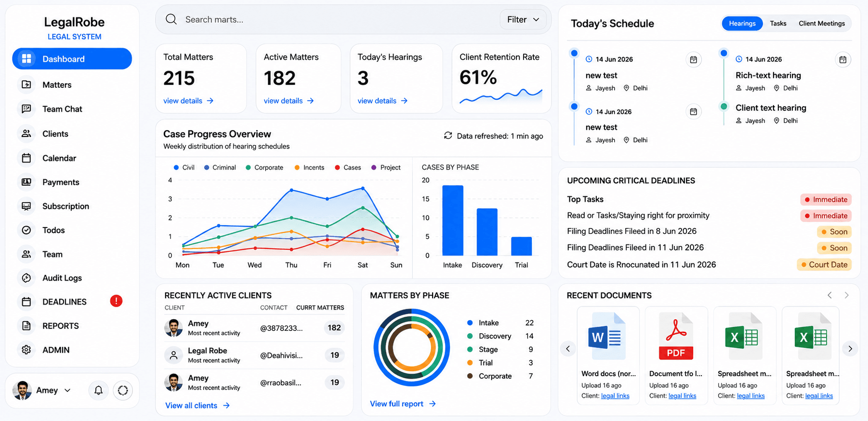The height and width of the screenshot is (421, 868).
Task: Toggle the Civil legend series
Action: [184, 167]
